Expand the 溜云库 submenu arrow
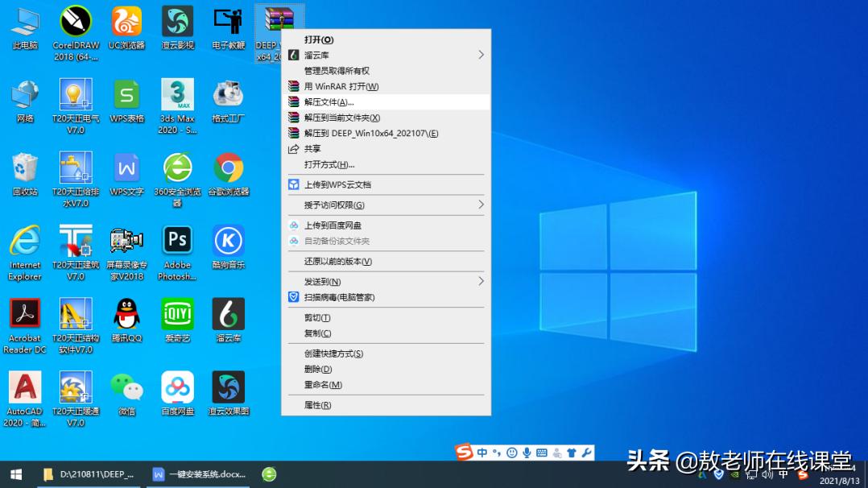This screenshot has height=488, width=868. click(x=481, y=55)
